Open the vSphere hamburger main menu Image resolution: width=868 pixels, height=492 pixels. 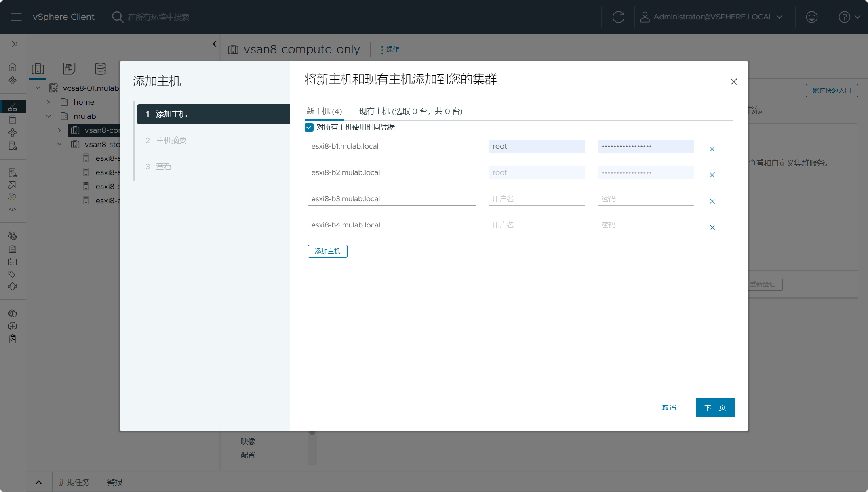(x=16, y=17)
